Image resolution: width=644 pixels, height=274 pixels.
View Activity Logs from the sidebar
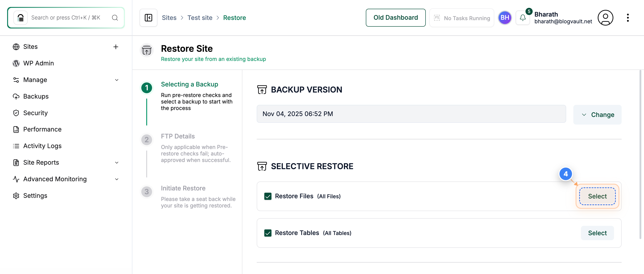(42, 146)
